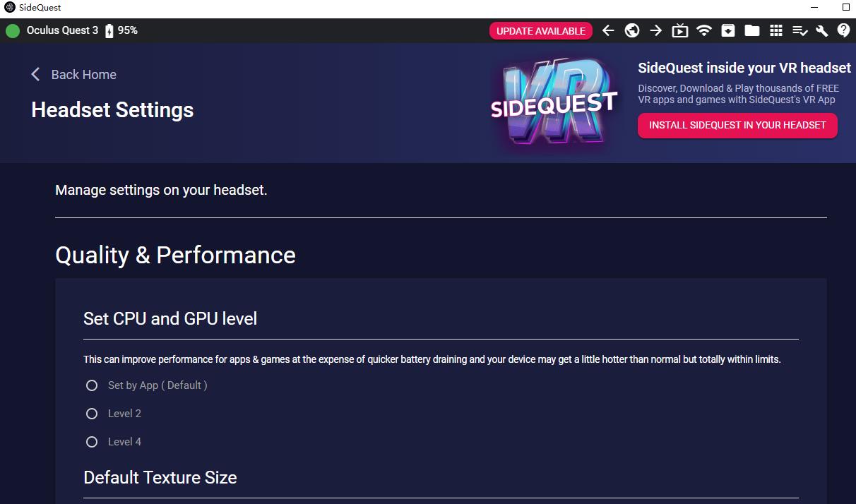Select the Level 2 radio option
Viewport: 856px width, 504px height.
tap(92, 414)
